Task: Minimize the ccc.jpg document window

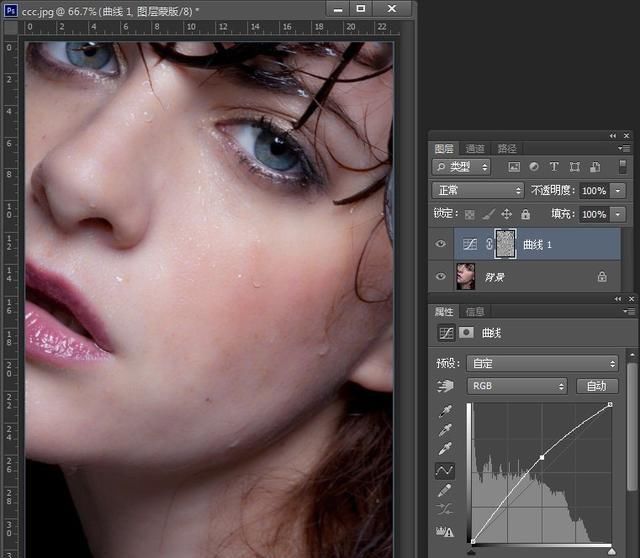Action: tap(338, 9)
